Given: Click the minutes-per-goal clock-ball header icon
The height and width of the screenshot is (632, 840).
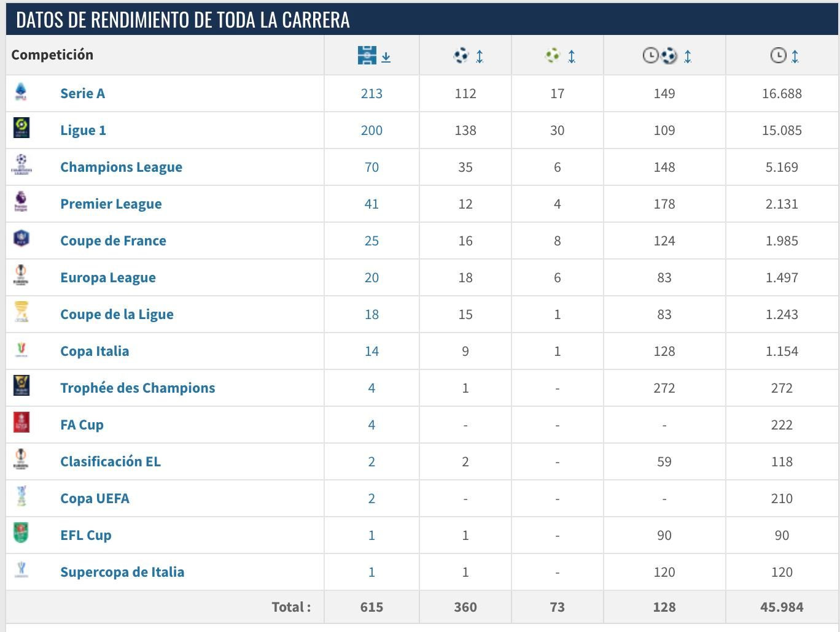Looking at the screenshot, I should pyautogui.click(x=658, y=55).
